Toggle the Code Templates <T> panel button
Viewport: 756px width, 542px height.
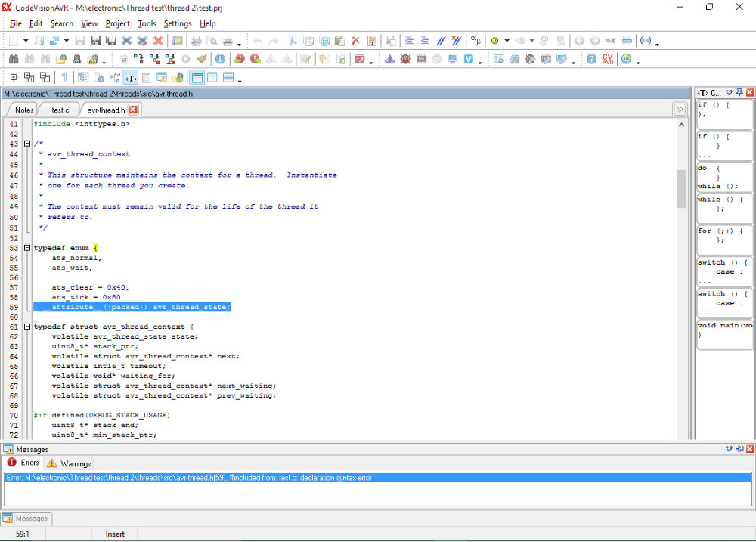click(131, 77)
